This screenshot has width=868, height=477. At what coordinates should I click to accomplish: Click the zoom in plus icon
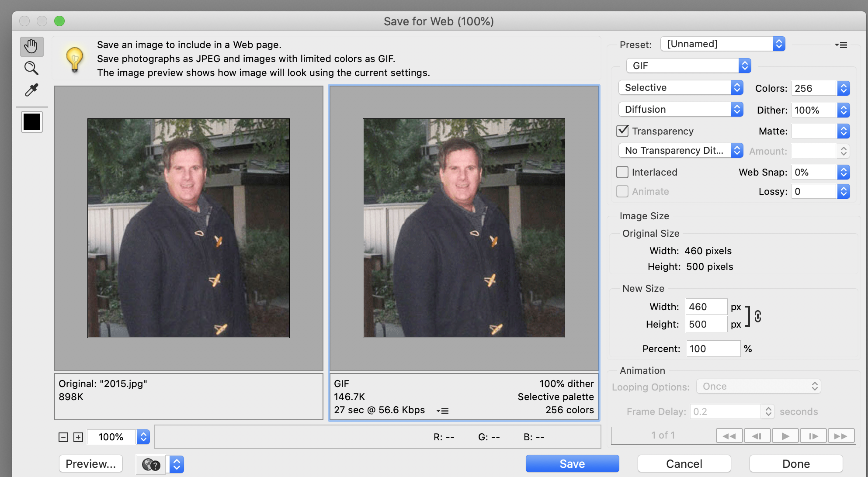78,437
